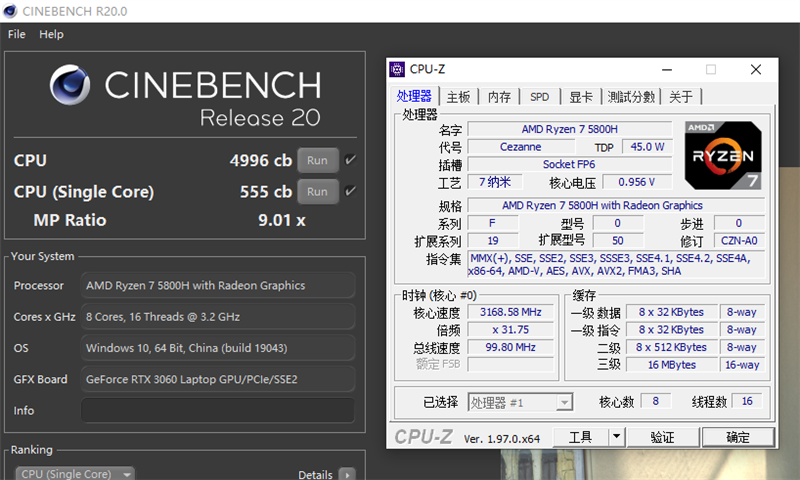Image resolution: width=800 pixels, height=480 pixels.
Task: Click the 555 cb single-core score
Action: click(266, 192)
